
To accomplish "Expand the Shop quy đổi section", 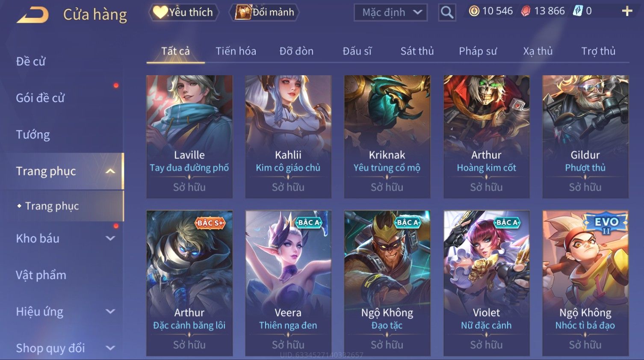I will tap(110, 348).
